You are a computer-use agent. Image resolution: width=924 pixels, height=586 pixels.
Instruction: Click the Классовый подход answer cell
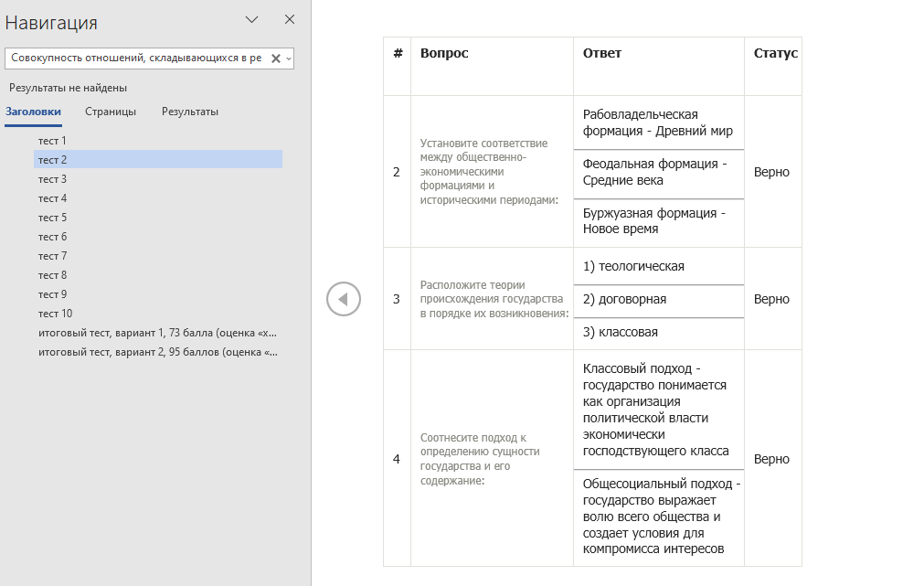click(x=658, y=410)
